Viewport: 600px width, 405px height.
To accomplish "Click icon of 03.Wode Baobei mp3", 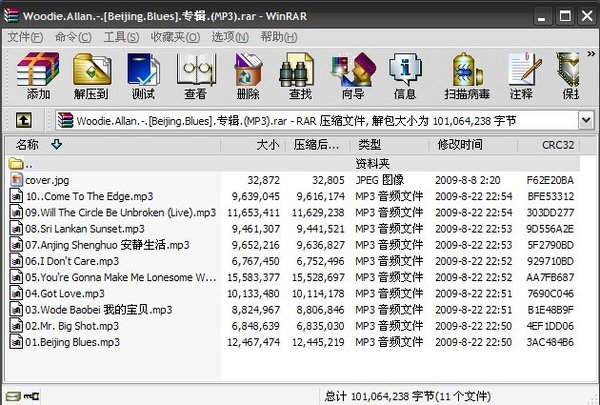I will click(x=16, y=310).
